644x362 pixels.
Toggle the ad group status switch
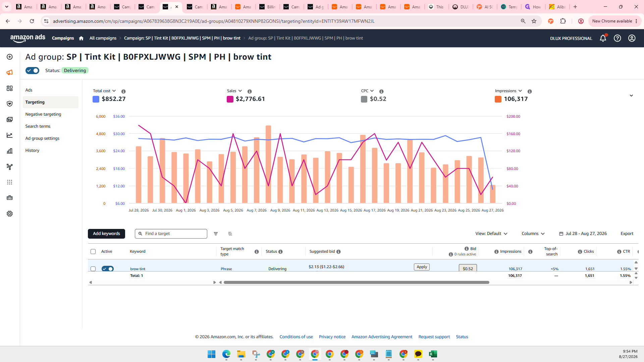click(32, 70)
